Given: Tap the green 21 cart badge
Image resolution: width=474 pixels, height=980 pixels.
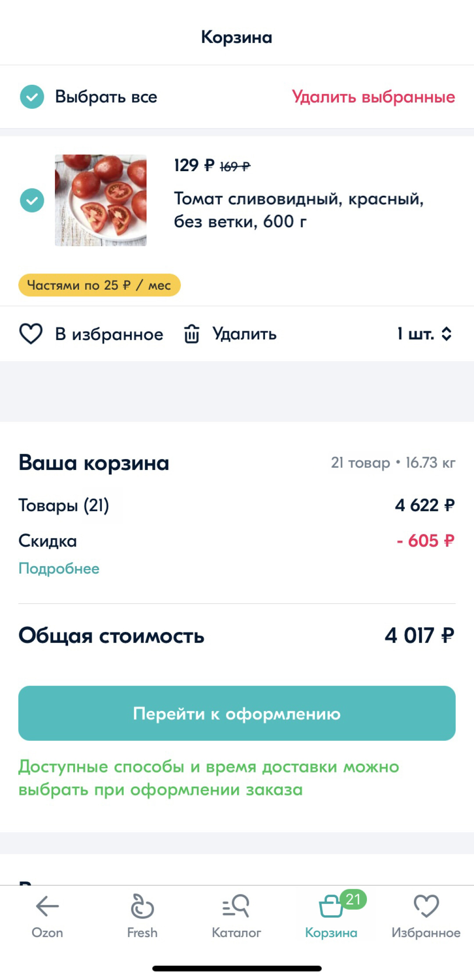Looking at the screenshot, I should tap(353, 899).
